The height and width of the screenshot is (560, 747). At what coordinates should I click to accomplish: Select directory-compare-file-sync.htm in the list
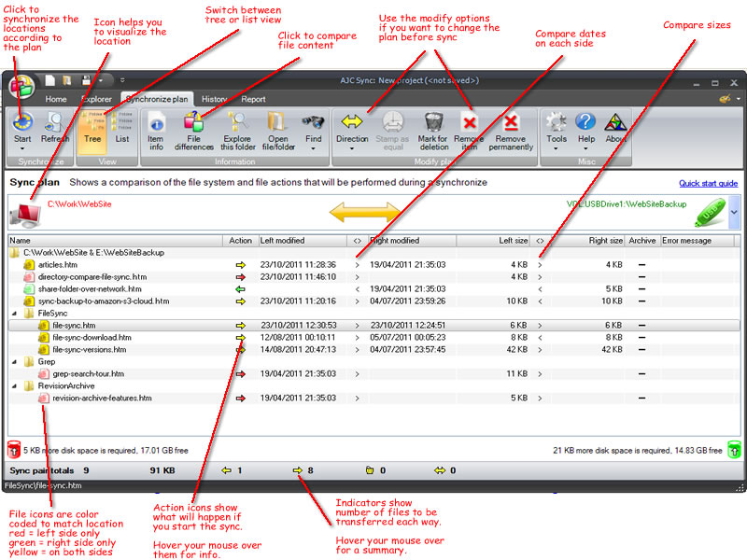coord(374,277)
